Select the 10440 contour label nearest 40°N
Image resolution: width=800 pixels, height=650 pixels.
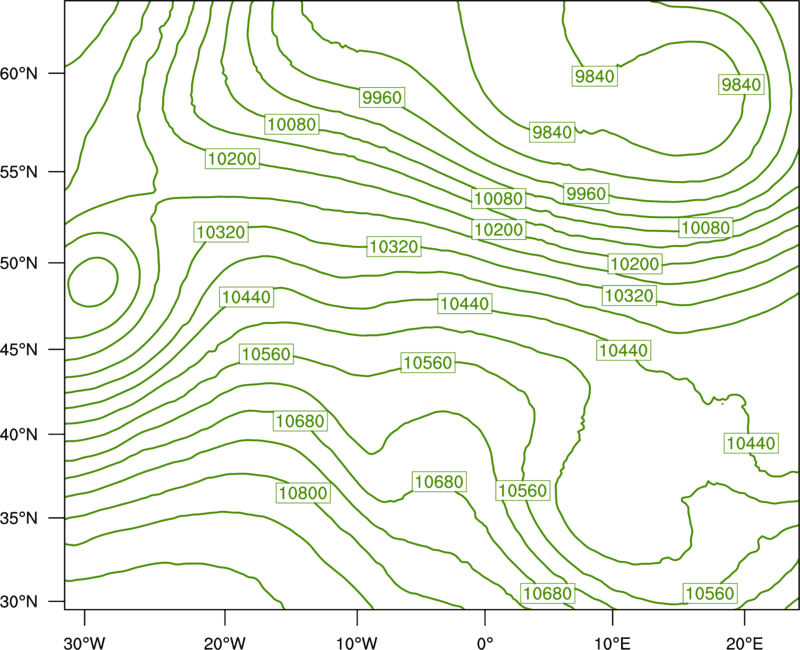(751, 443)
